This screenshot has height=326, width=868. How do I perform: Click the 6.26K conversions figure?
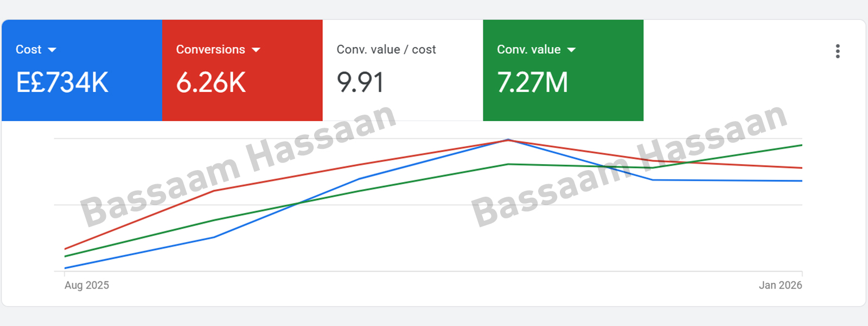click(x=211, y=83)
